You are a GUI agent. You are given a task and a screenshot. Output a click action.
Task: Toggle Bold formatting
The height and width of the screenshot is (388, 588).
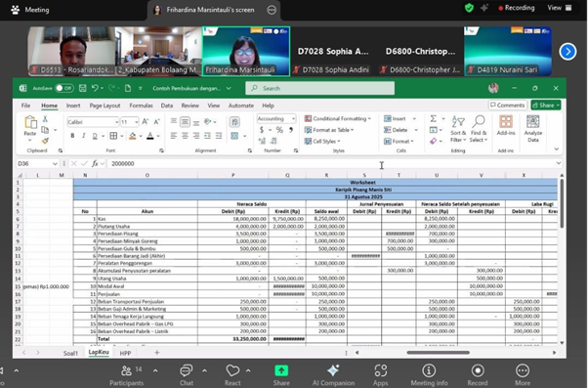pyautogui.click(x=72, y=136)
